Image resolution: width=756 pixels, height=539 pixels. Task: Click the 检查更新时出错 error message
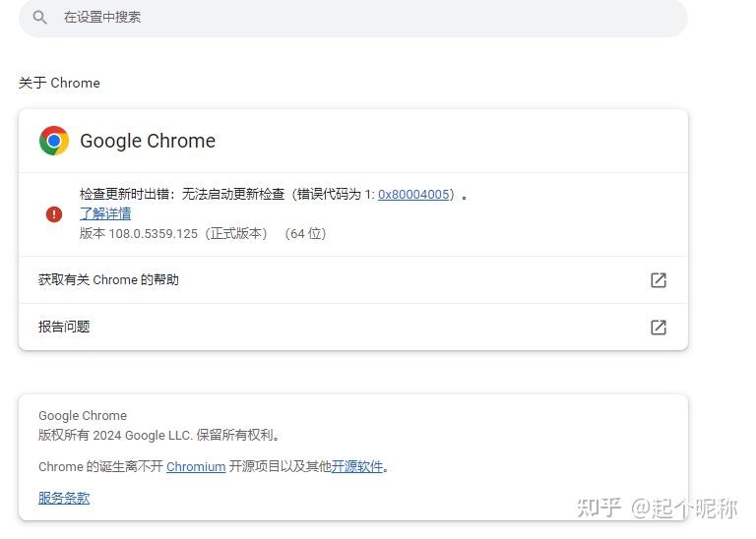273,194
